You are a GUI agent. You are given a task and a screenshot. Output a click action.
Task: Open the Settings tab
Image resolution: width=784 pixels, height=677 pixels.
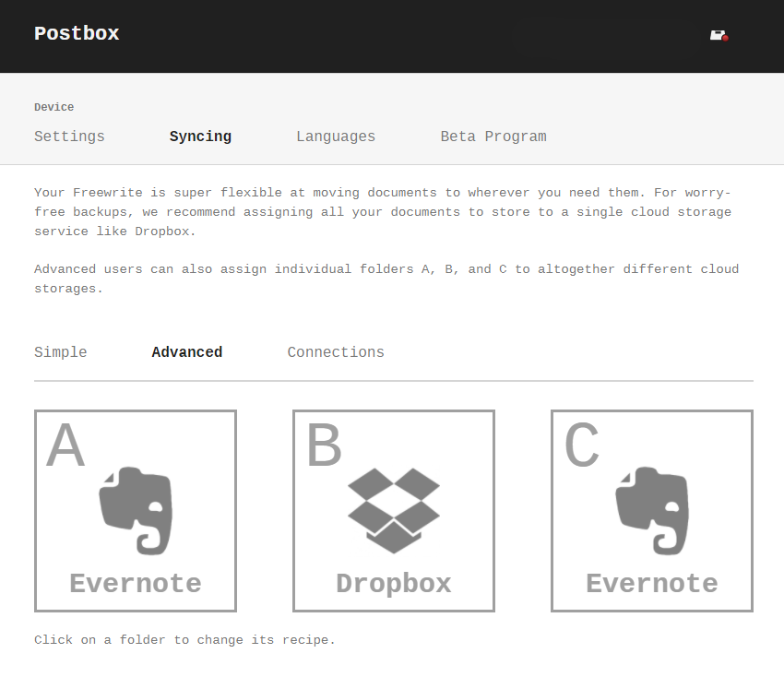pyautogui.click(x=69, y=137)
